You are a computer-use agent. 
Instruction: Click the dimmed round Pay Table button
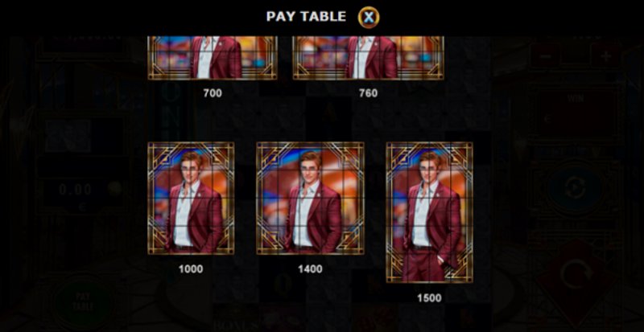[x=84, y=301]
